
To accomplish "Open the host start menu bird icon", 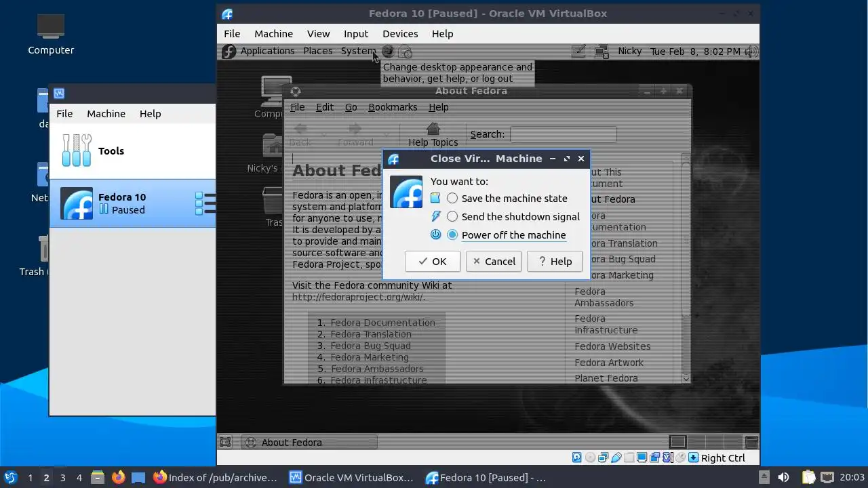I will point(10,477).
